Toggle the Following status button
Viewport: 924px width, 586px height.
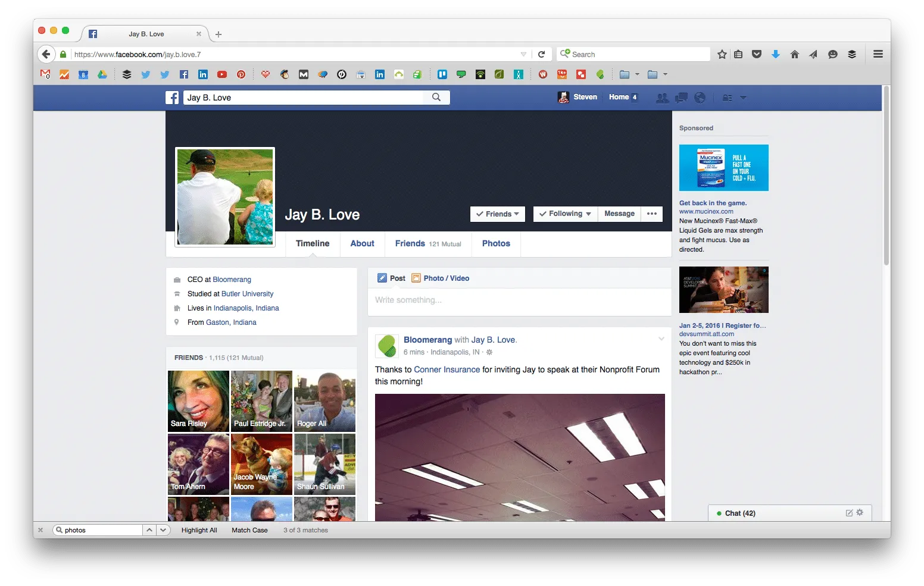(565, 214)
